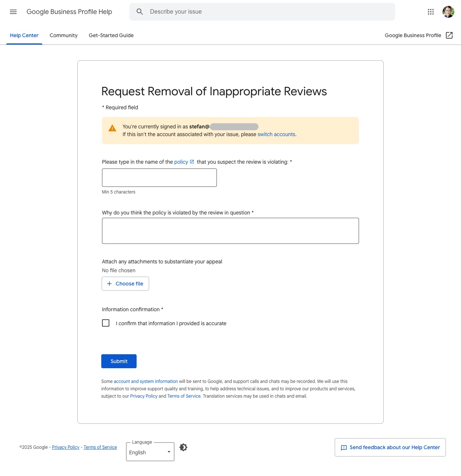This screenshot has width=461, height=476.
Task: Switch to the Help Center tab
Action: pos(24,35)
